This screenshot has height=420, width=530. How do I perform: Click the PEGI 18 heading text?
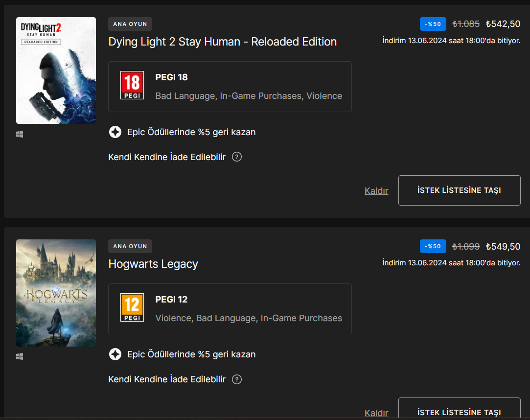click(171, 77)
